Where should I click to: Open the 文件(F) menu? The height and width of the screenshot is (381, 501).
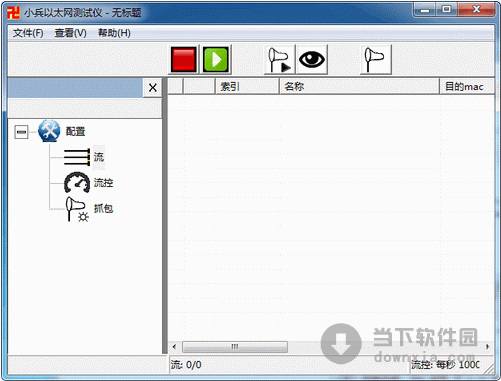[x=28, y=33]
